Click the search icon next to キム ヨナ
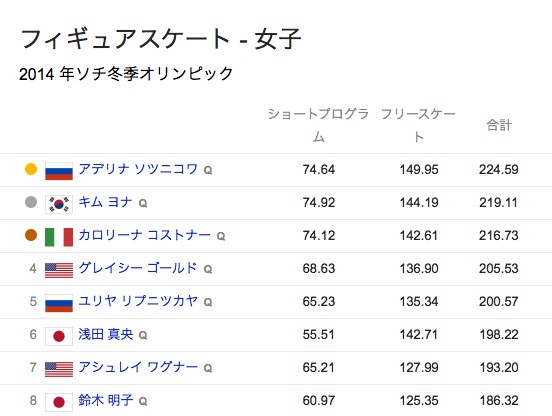 [x=143, y=203]
